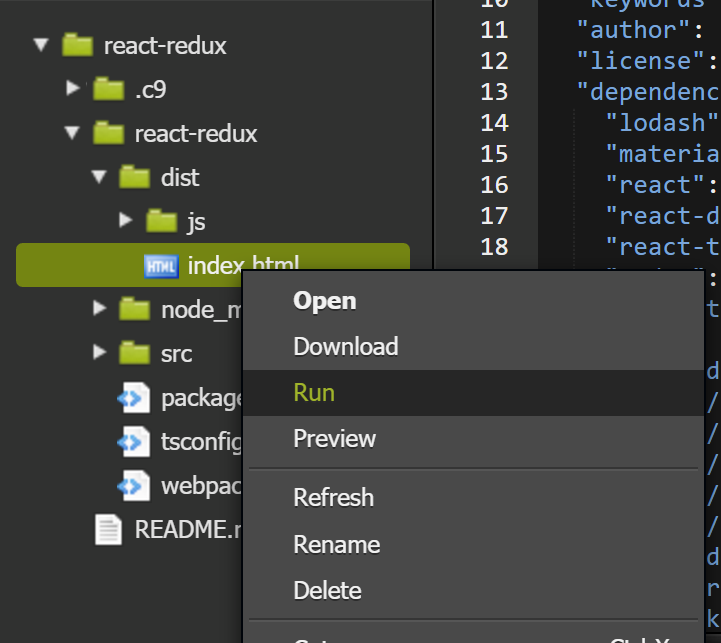Select the tsconfig file name
This screenshot has width=721, height=643.
(201, 442)
